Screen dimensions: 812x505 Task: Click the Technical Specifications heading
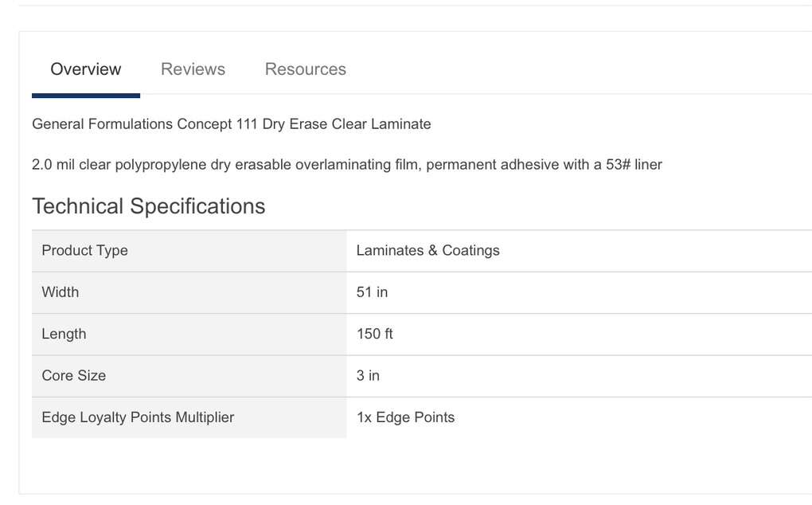(x=148, y=206)
